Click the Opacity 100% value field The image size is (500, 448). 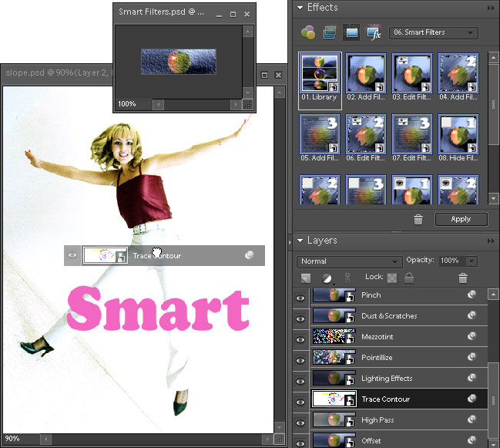pyautogui.click(x=452, y=261)
